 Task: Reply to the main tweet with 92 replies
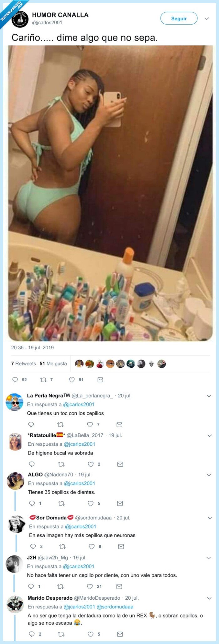(15, 380)
